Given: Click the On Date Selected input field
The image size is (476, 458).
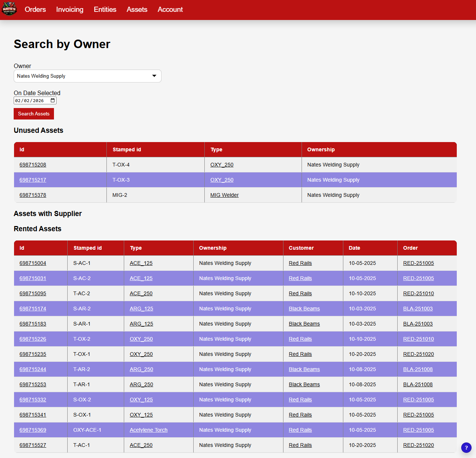Looking at the screenshot, I should (x=31, y=100).
